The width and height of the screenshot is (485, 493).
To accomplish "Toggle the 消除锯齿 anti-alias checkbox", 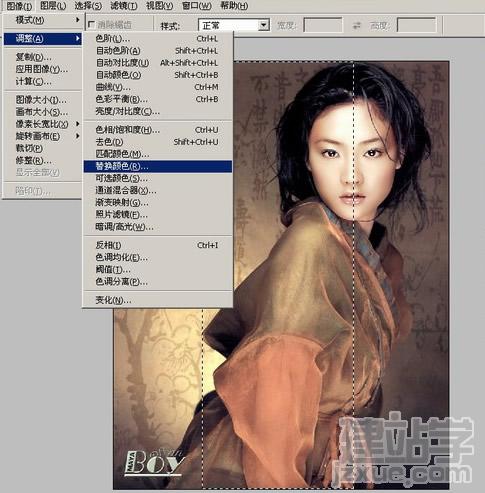I will 91,25.
